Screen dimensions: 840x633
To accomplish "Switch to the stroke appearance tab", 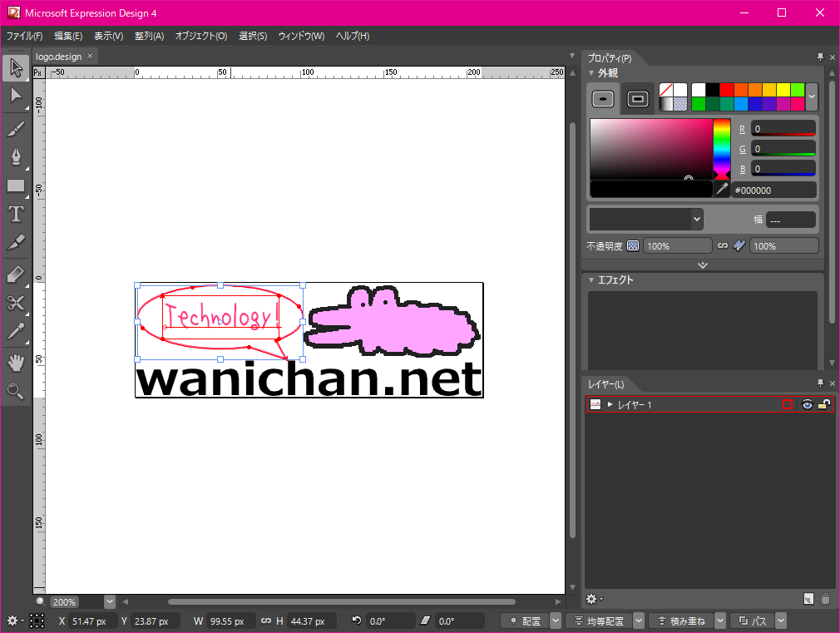I will [x=638, y=99].
